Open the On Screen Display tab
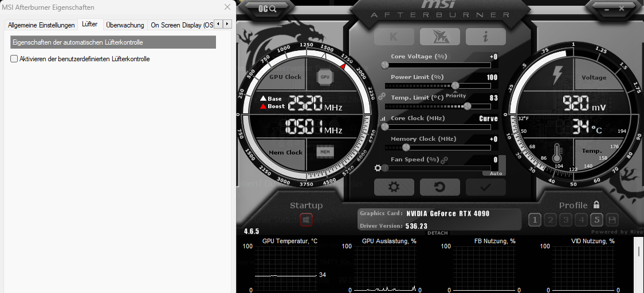This screenshot has height=293, width=644. (182, 25)
